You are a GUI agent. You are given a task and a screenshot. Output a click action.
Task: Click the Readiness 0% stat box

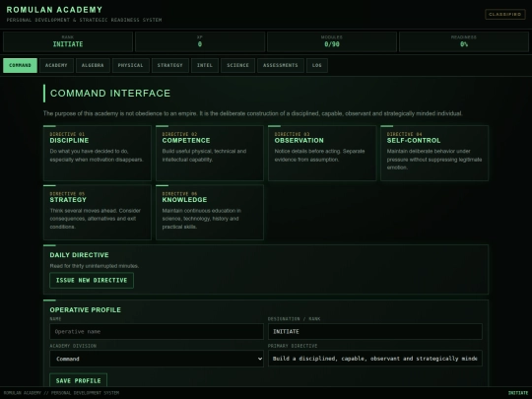click(x=464, y=41)
